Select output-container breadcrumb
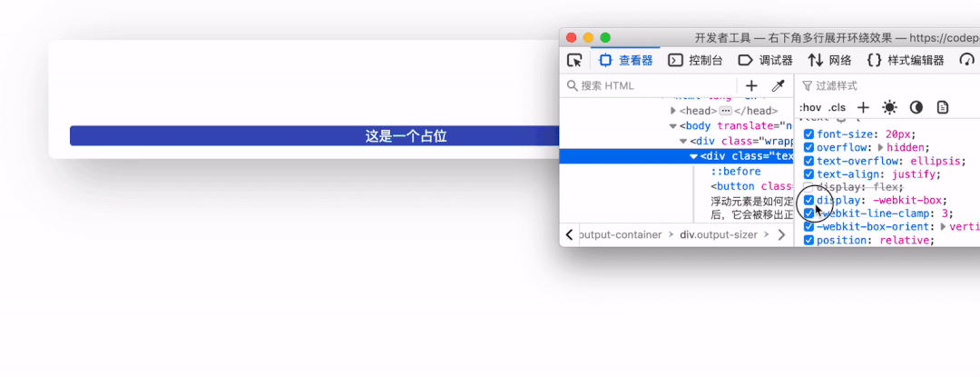The image size is (980, 377). [621, 235]
